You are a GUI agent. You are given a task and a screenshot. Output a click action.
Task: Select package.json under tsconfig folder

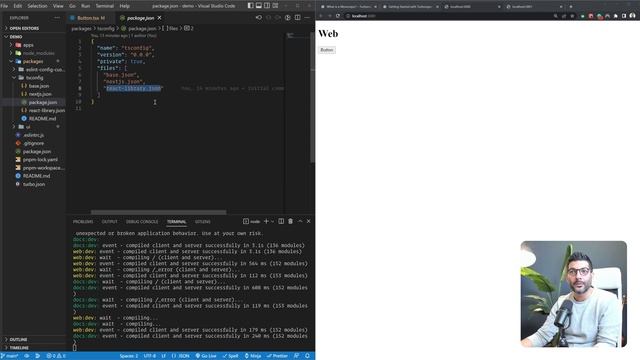pos(42,102)
